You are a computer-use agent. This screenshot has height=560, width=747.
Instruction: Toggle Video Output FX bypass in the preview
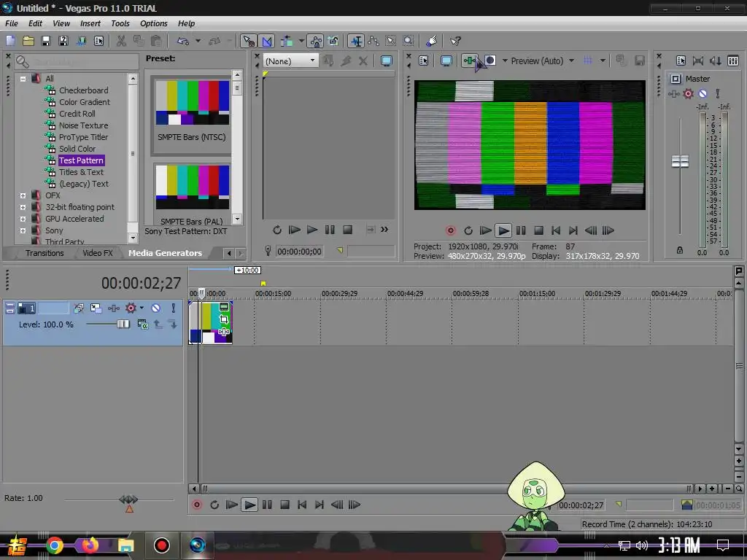coord(469,61)
